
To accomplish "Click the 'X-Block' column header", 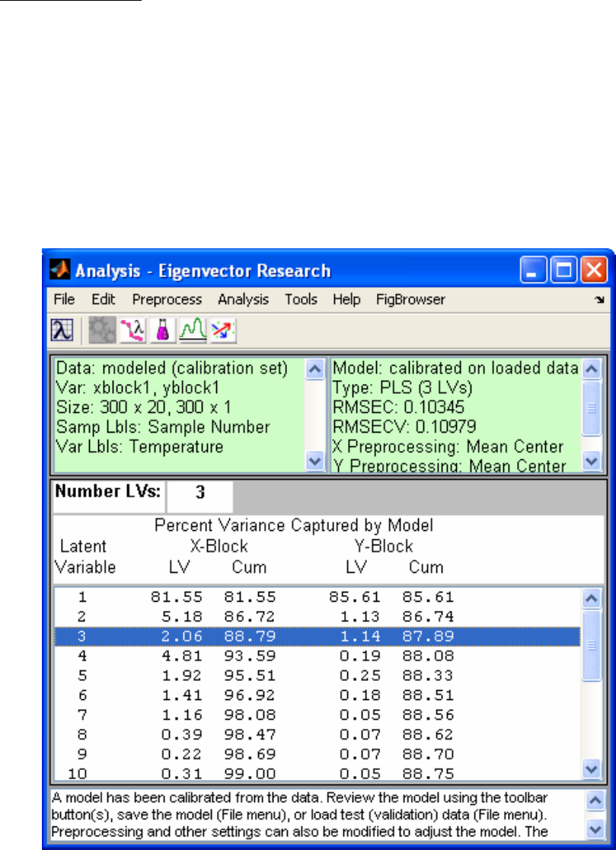I will point(220,545).
